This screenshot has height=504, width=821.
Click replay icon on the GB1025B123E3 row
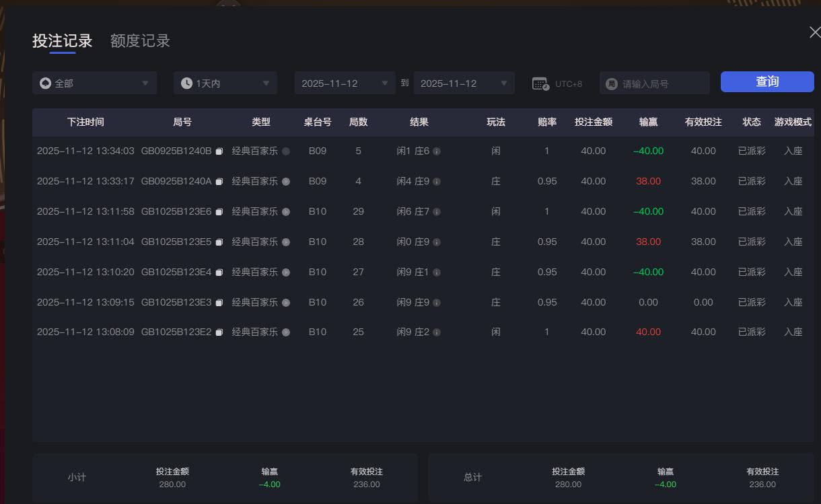[x=285, y=302]
